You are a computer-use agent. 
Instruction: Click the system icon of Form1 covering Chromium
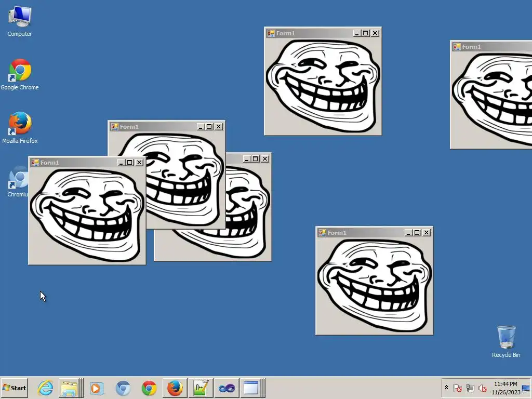pos(35,163)
